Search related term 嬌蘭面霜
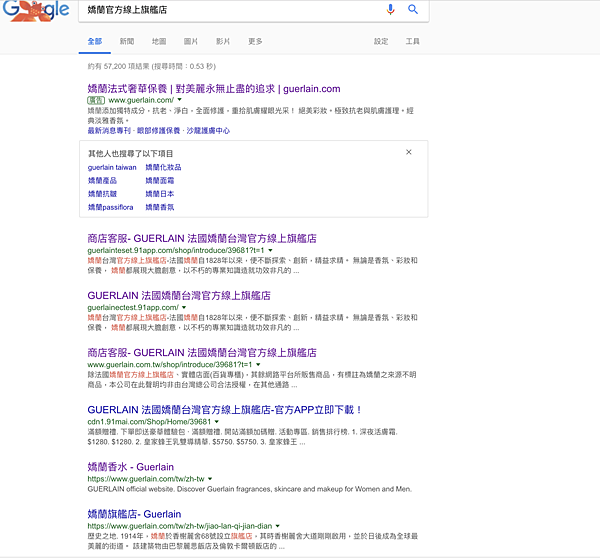The image size is (600, 558). click(160, 181)
